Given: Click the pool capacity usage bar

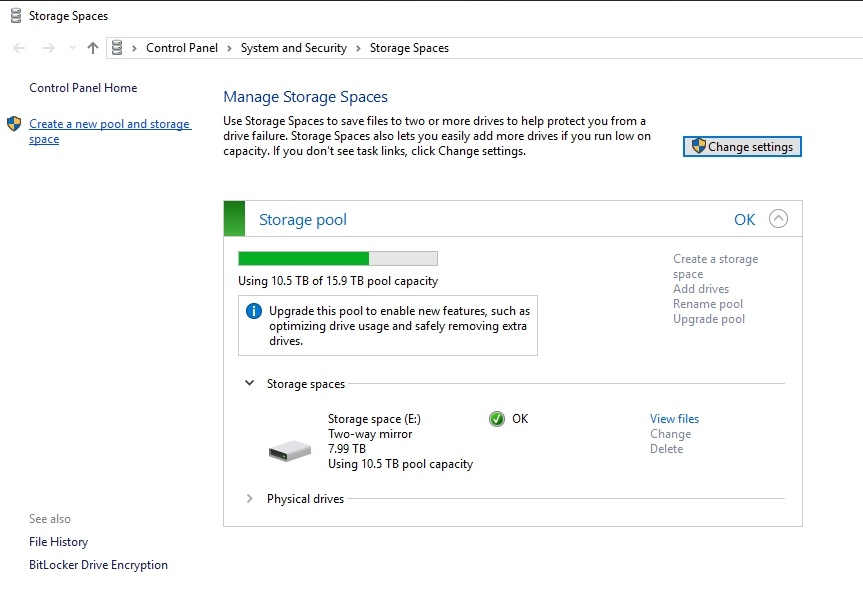Looking at the screenshot, I should coord(338,259).
